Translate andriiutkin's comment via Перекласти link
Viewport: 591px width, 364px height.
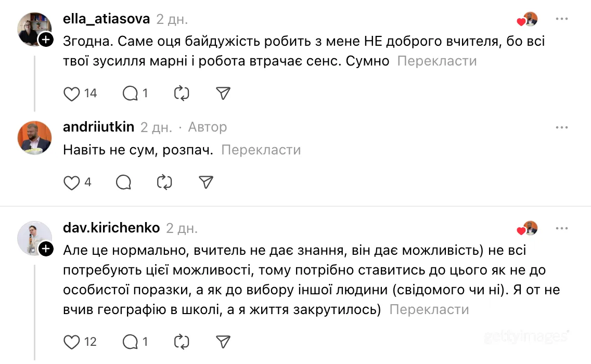pos(261,150)
